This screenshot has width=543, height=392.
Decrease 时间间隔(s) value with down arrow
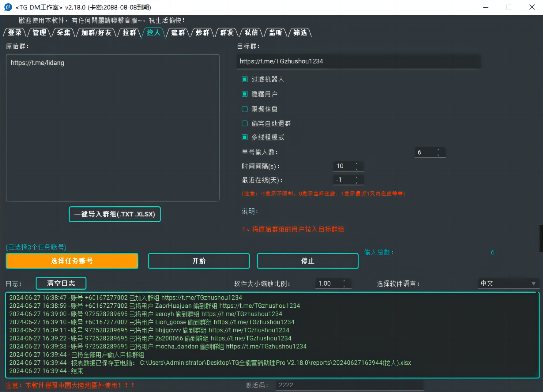(357, 169)
